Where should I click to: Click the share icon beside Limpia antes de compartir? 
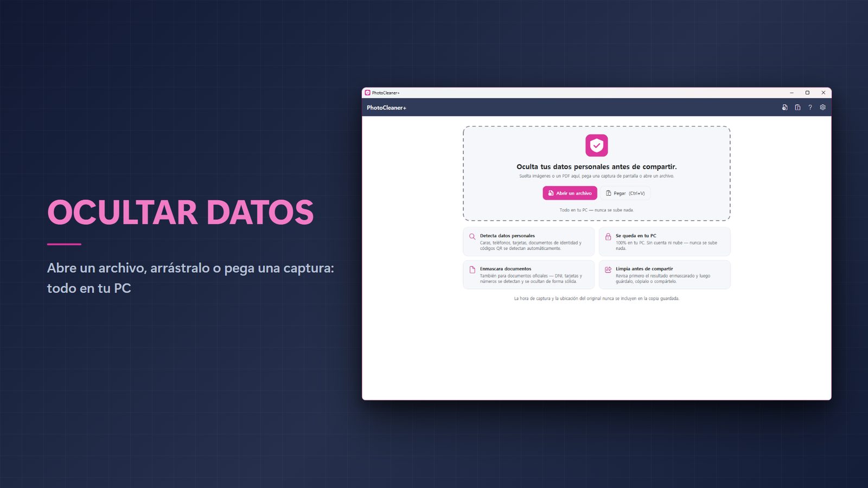[x=608, y=270]
